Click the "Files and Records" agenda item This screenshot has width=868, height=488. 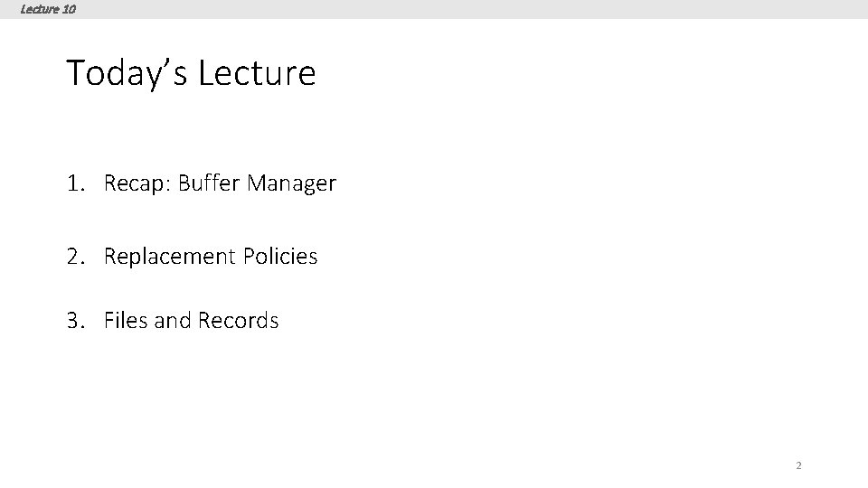pos(191,321)
